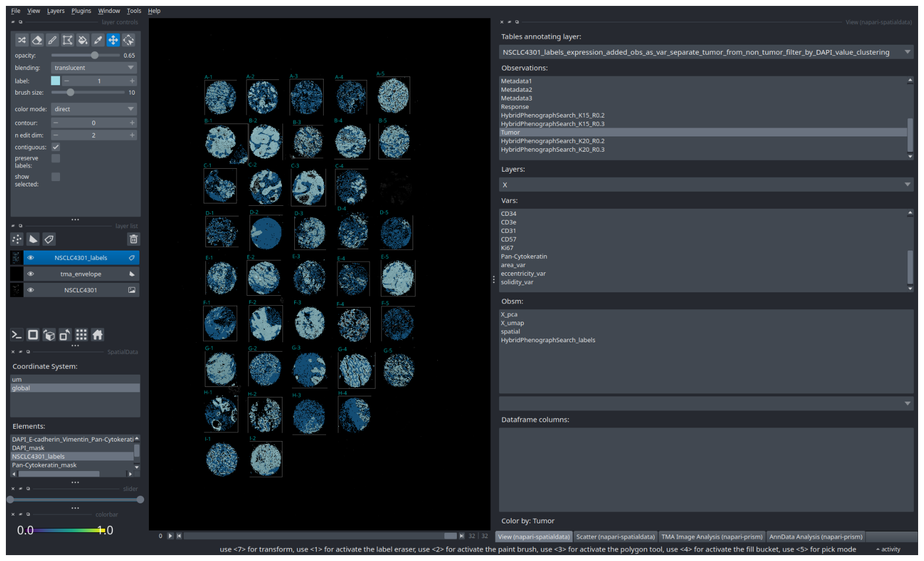Click the roll dimensions icon

[x=49, y=335]
